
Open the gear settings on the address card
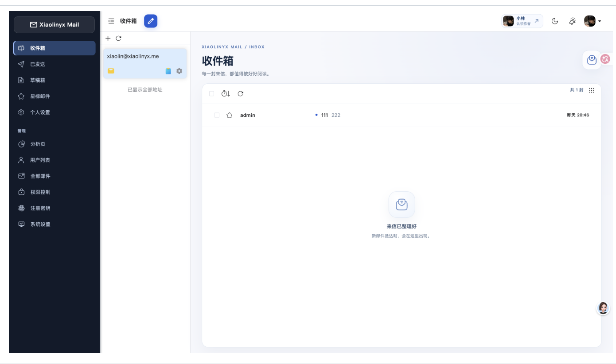tap(179, 71)
